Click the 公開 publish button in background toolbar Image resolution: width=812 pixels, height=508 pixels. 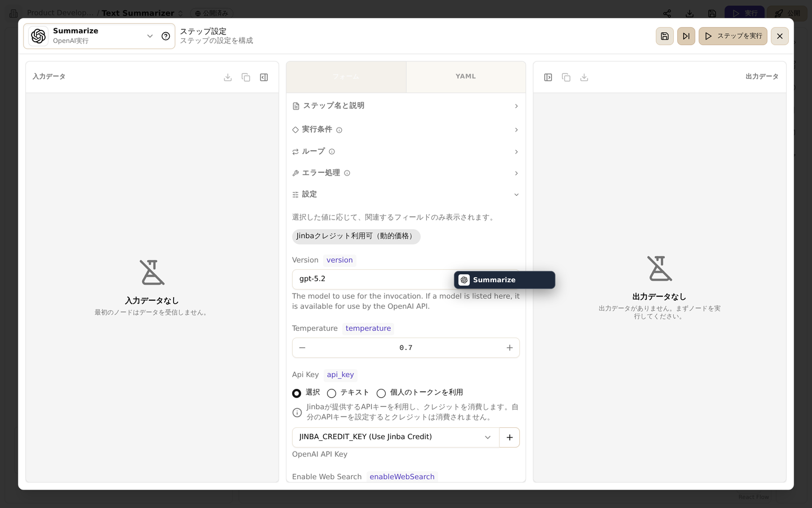(787, 13)
